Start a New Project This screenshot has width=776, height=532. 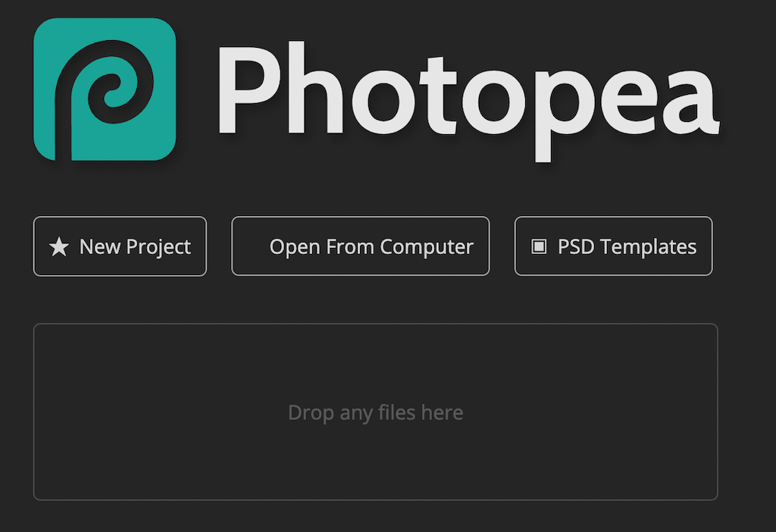click(120, 246)
